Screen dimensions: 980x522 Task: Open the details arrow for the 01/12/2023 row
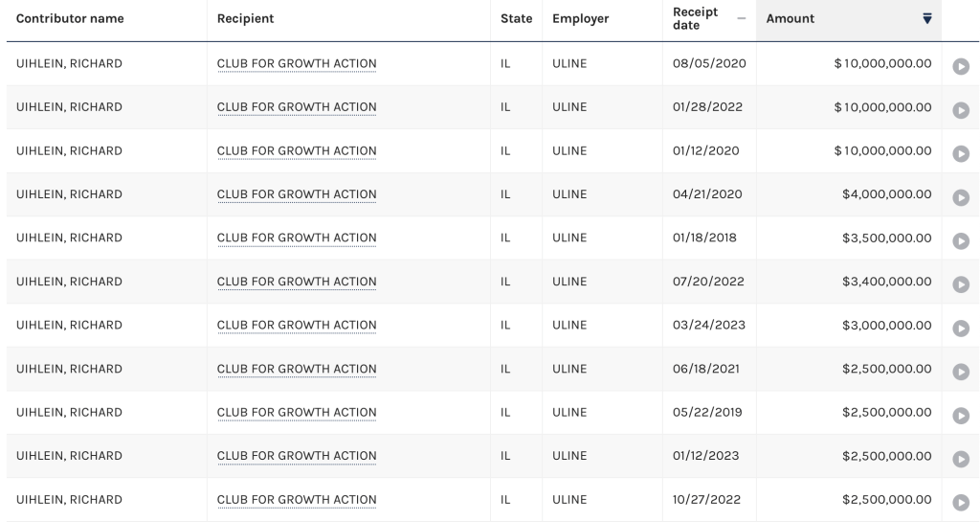pos(961,459)
